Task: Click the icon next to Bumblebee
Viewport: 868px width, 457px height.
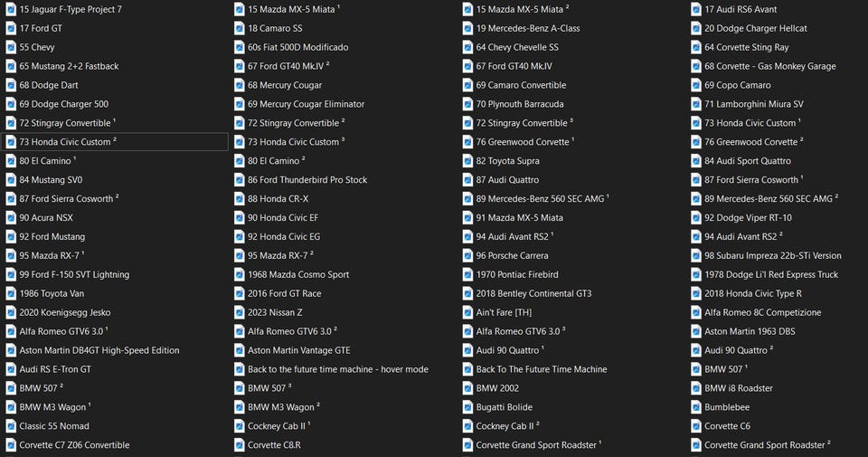Action: pos(696,407)
